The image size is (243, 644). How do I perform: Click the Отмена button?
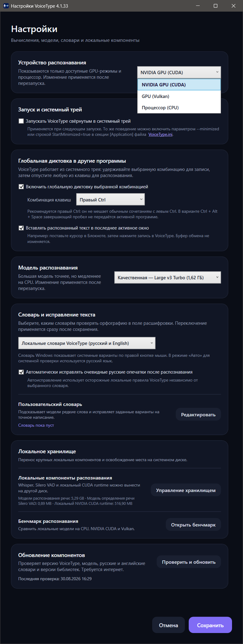(169, 625)
